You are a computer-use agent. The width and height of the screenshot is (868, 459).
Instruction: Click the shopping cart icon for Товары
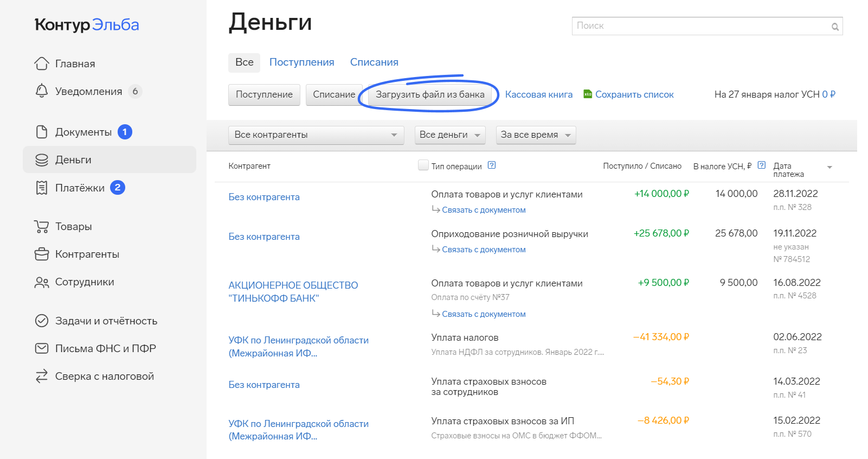tap(41, 226)
